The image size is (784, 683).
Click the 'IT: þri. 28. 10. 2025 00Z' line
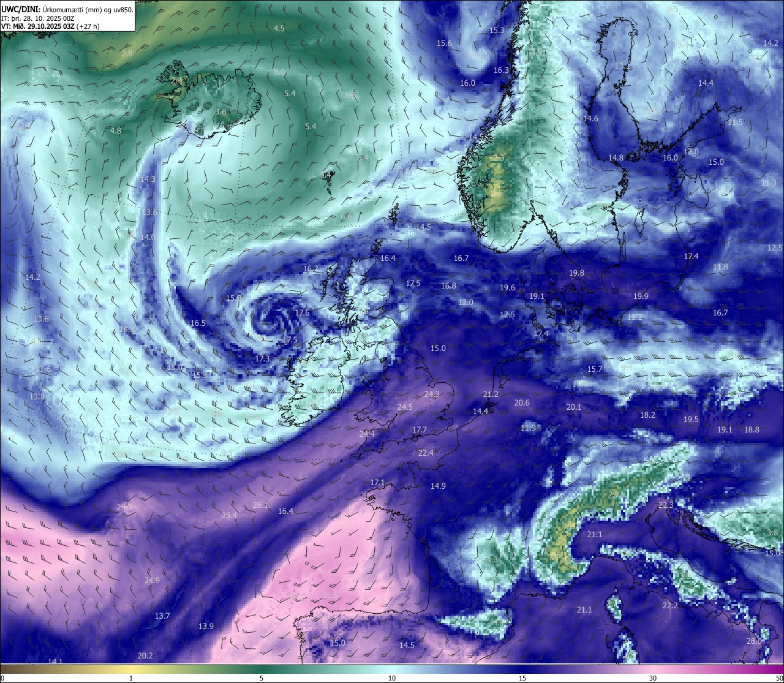(38, 18)
